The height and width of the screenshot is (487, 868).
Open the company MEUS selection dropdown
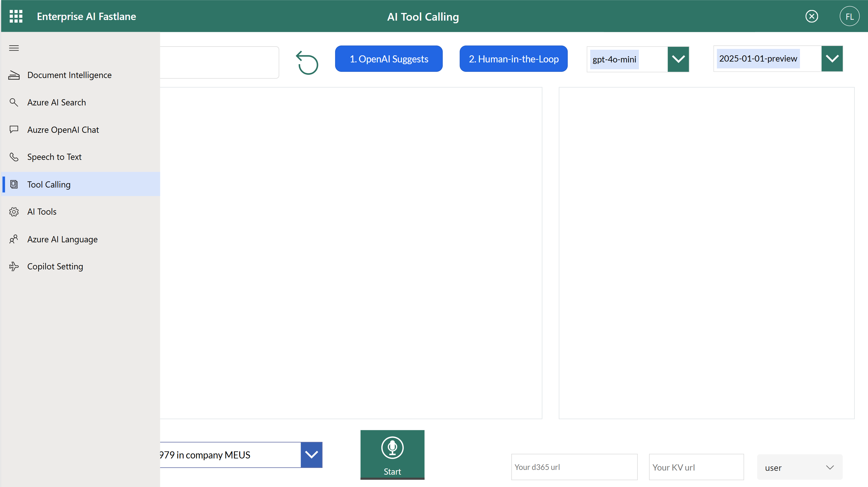311,455
